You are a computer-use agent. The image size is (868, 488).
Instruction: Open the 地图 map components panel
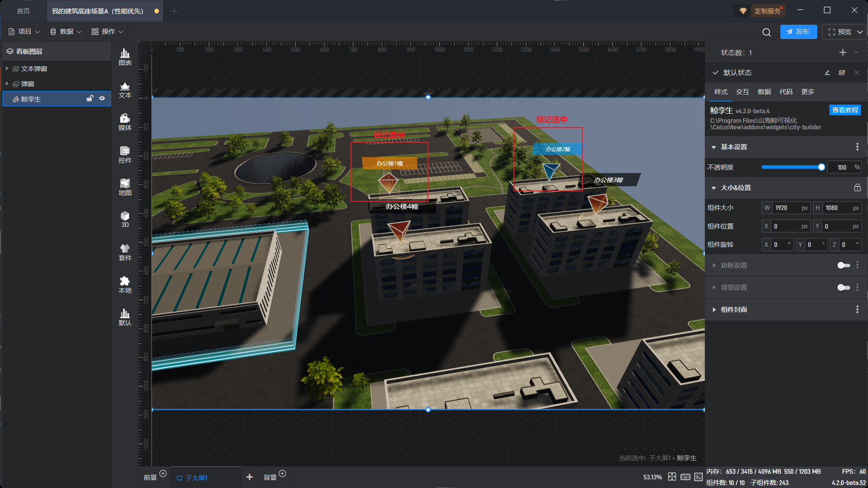[125, 187]
